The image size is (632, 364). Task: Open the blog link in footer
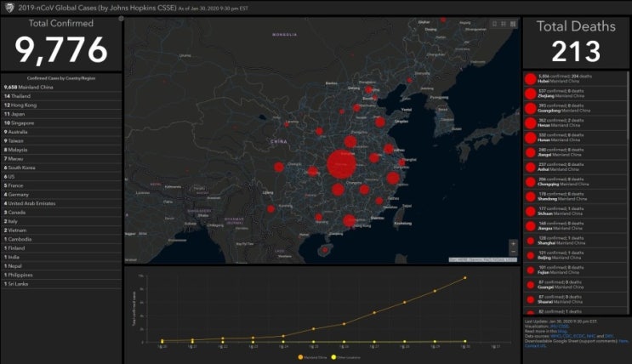[562, 332]
